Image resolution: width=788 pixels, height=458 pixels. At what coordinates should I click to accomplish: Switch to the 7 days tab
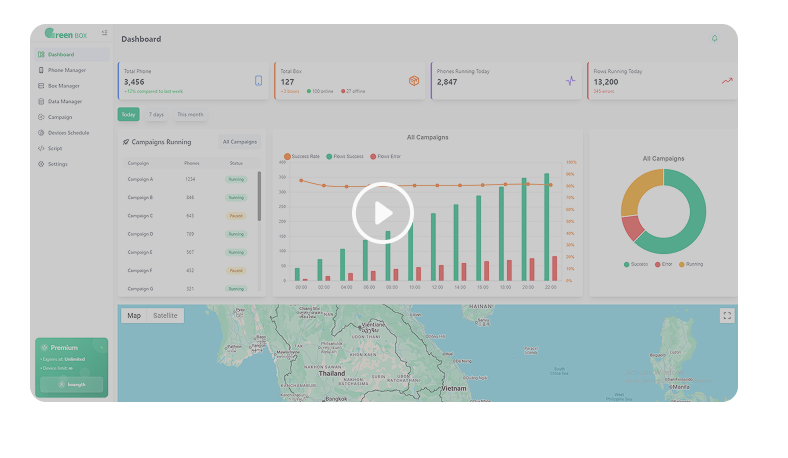tap(157, 115)
